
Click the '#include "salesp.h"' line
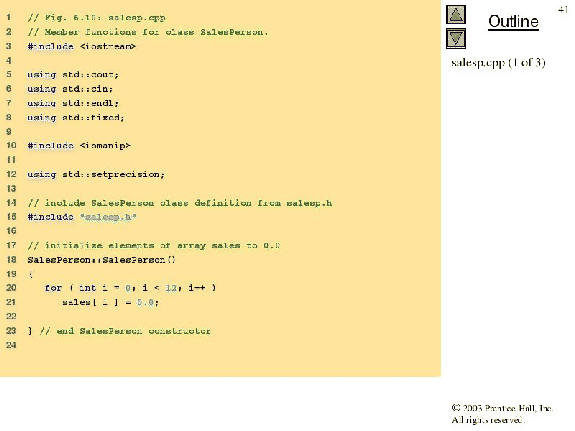click(x=82, y=217)
